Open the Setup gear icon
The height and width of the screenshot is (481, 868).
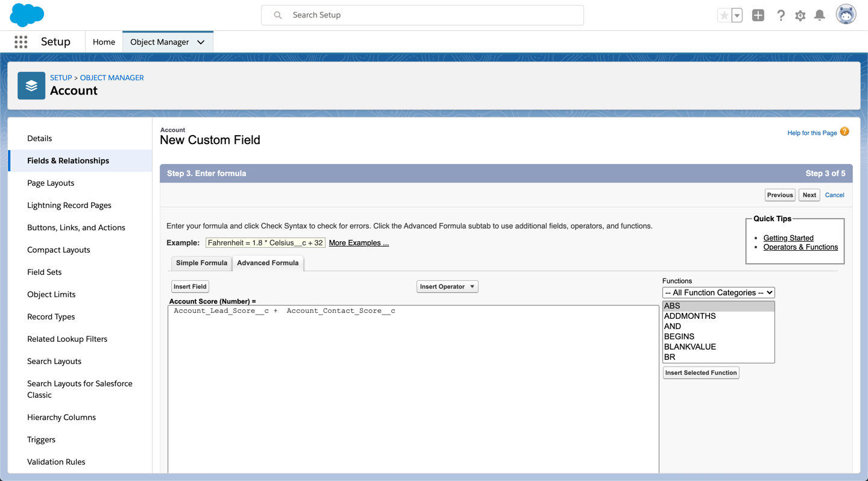tap(800, 16)
